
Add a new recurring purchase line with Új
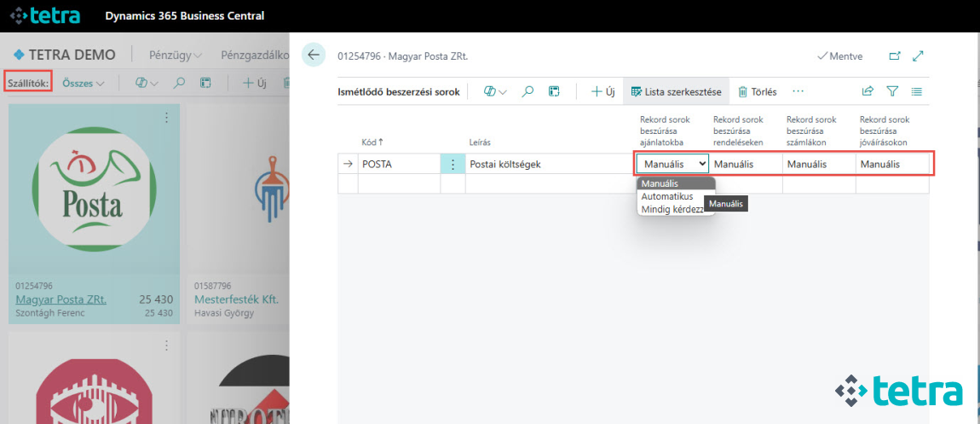(x=603, y=92)
